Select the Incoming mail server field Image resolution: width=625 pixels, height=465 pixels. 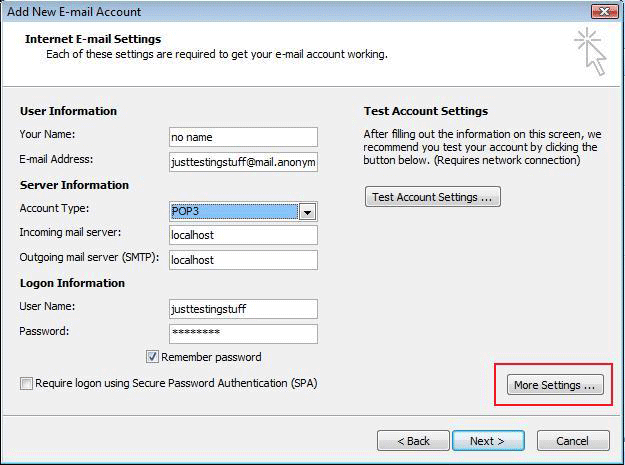243,235
